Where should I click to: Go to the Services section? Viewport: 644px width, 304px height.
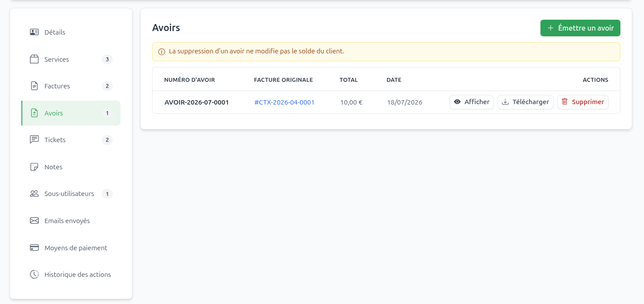(71, 59)
